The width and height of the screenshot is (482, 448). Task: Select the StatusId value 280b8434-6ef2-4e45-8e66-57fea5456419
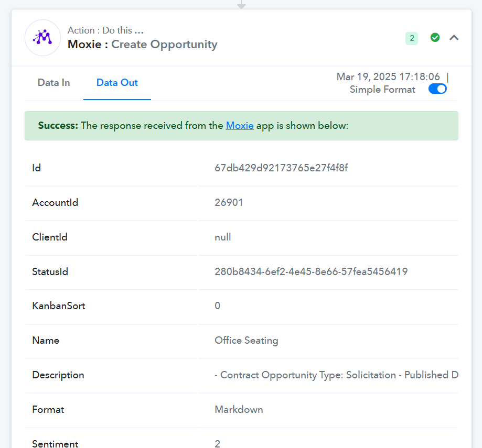311,272
